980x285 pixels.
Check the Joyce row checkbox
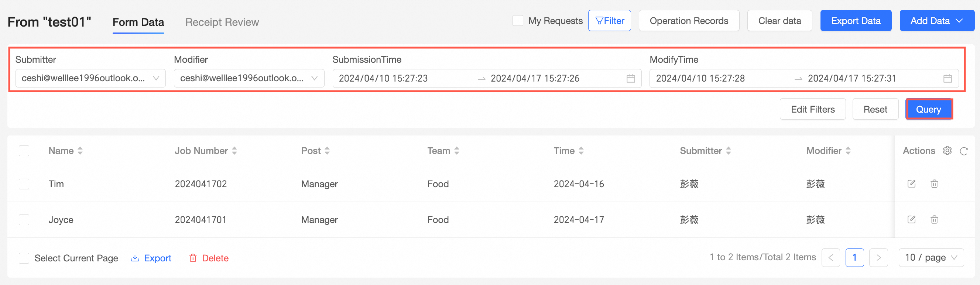24,220
